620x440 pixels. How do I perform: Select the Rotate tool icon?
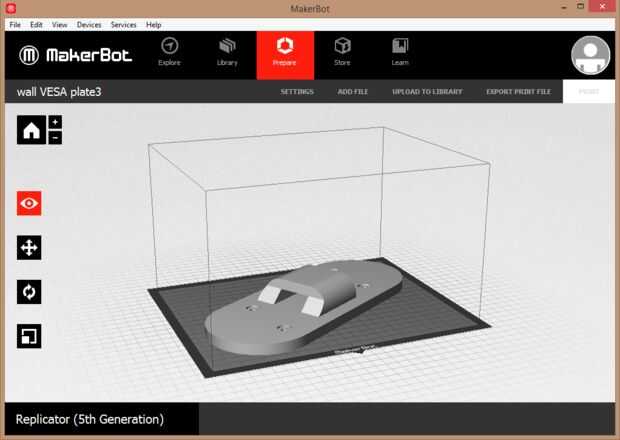(x=29, y=292)
